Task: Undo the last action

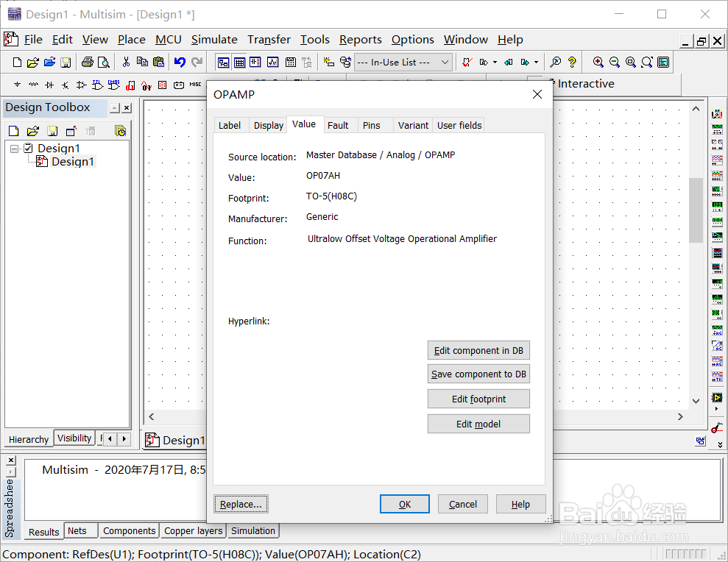Action: click(180, 63)
